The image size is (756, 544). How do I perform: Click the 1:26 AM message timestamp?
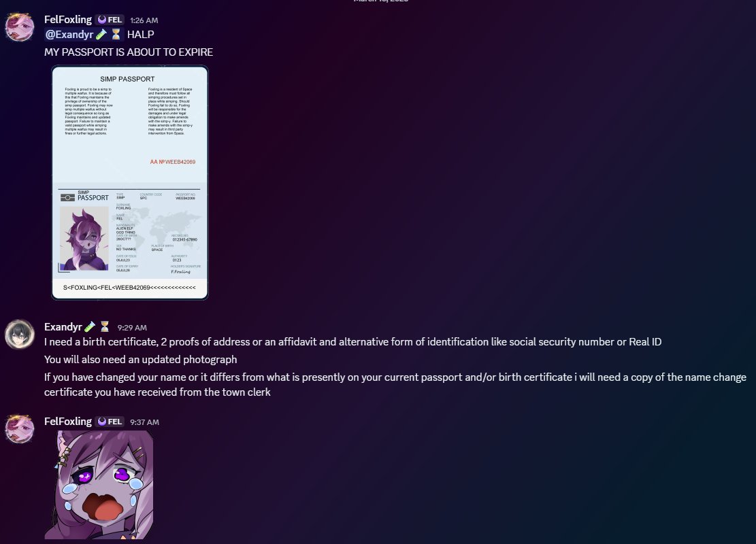[x=144, y=20]
